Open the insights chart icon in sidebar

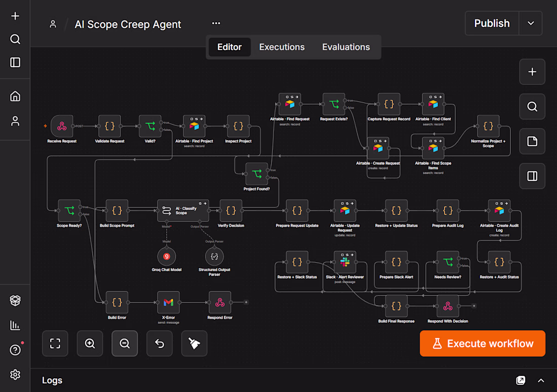tap(15, 325)
